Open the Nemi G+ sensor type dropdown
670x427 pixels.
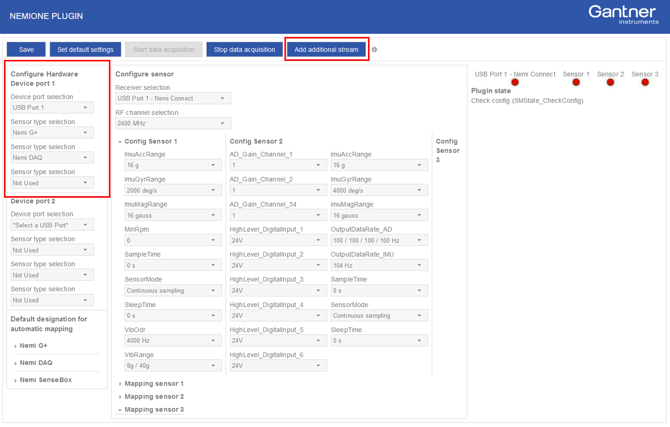52,133
